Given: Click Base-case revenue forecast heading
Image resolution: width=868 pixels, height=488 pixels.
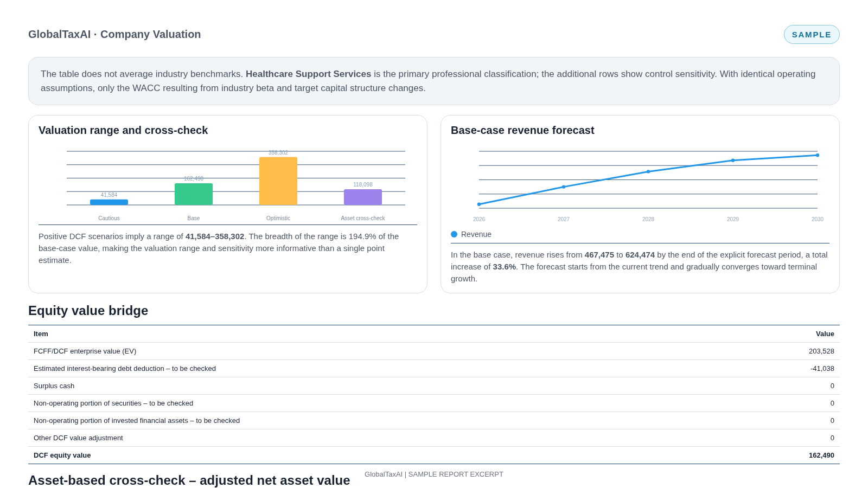Looking at the screenshot, I should [x=522, y=130].
